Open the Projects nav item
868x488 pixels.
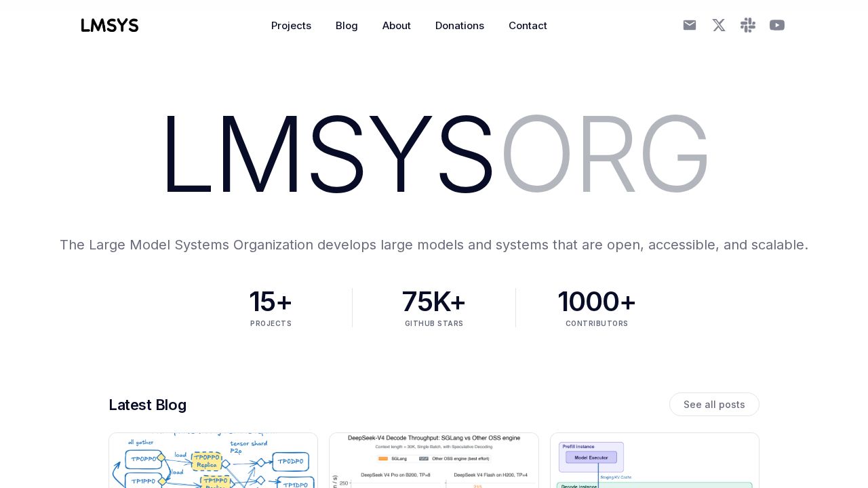pyautogui.click(x=291, y=26)
